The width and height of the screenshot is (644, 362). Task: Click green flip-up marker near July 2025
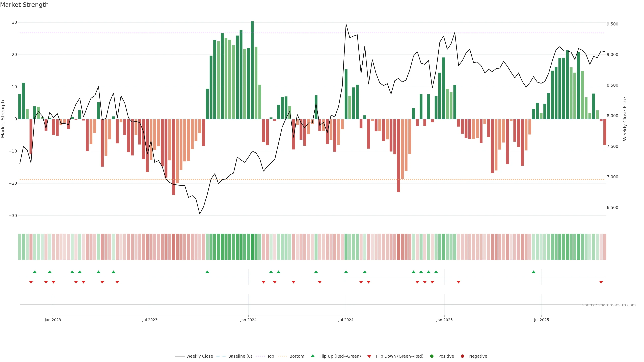(533, 272)
